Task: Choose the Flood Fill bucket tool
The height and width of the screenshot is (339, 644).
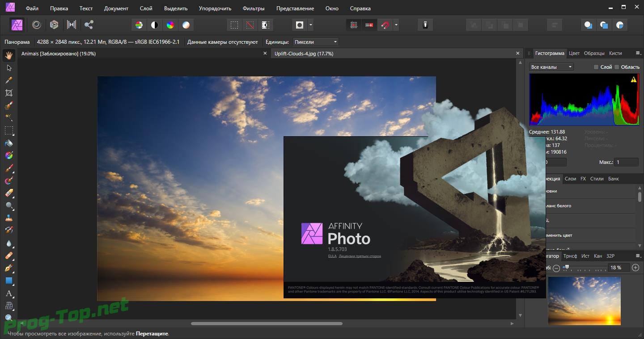Action: pos(8,143)
